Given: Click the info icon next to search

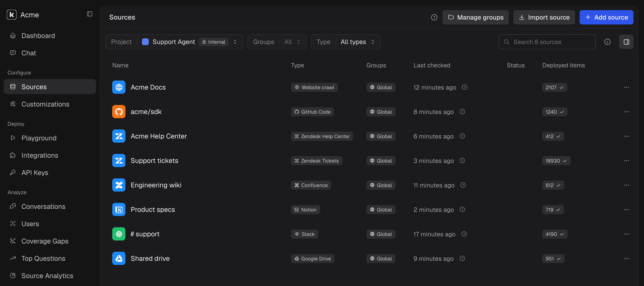Looking at the screenshot, I should point(607,42).
